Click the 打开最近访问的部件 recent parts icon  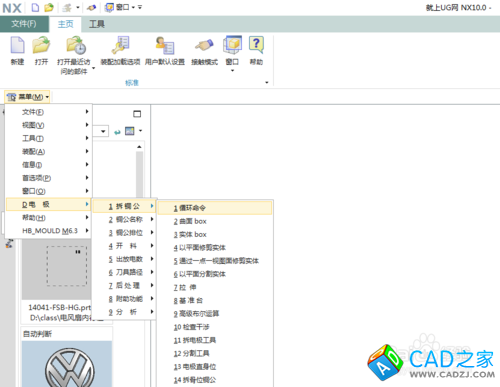[76, 45]
